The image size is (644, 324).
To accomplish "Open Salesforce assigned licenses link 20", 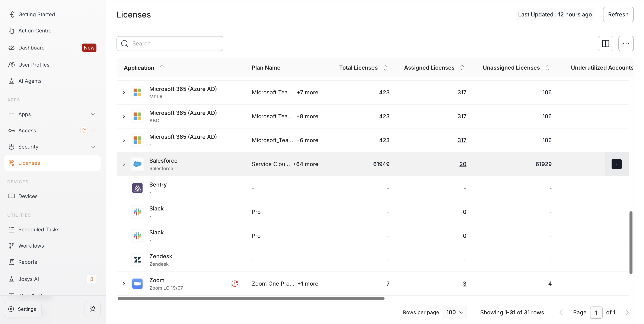I will [x=463, y=164].
